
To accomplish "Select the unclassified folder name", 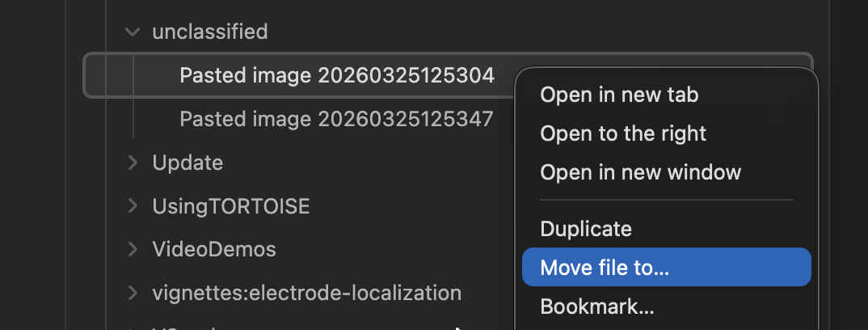I will point(209,32).
